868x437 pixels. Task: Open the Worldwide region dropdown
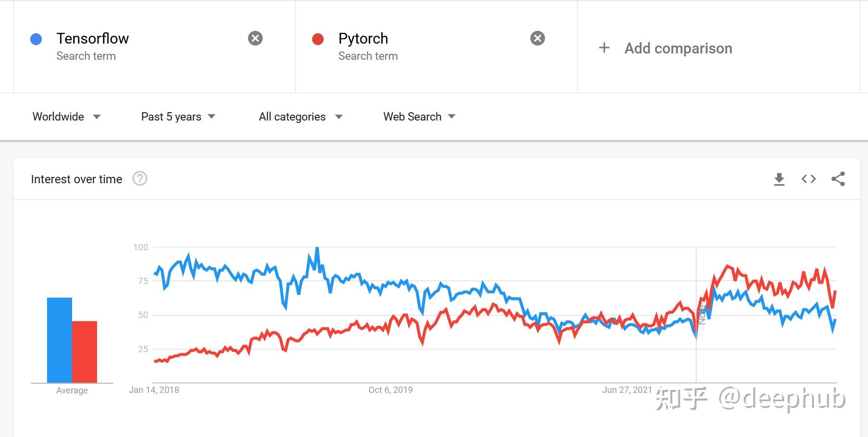click(66, 117)
